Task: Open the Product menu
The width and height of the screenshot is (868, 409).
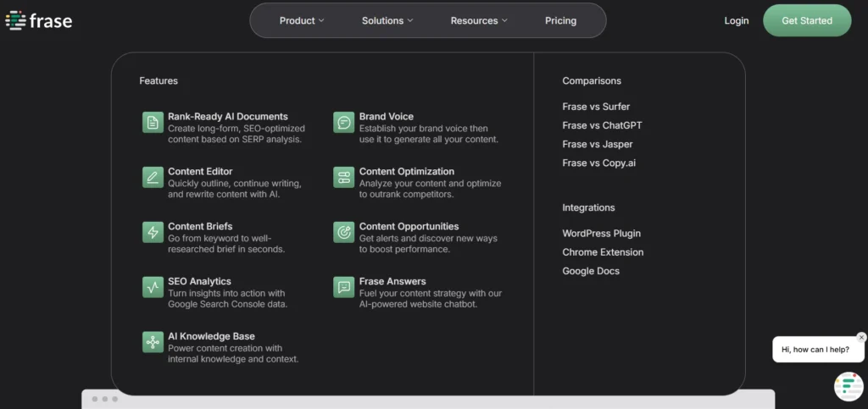Action: point(302,20)
